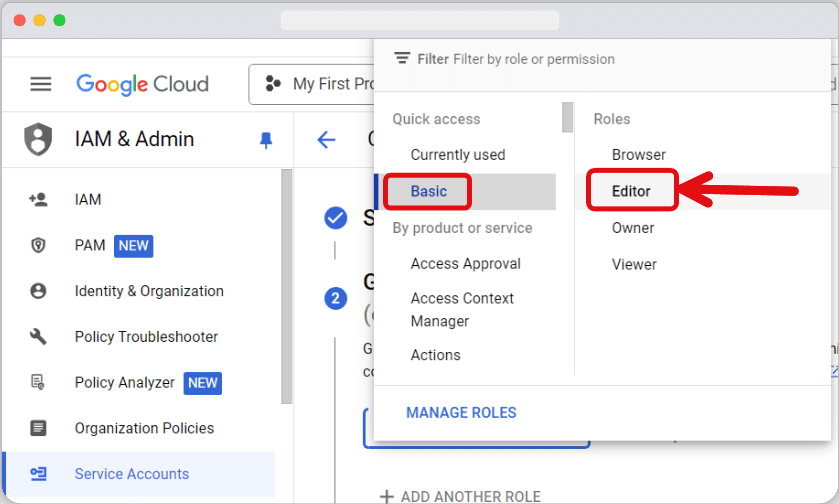The width and height of the screenshot is (839, 504).
Task: Click the completed step checkmark icon
Action: 335,218
